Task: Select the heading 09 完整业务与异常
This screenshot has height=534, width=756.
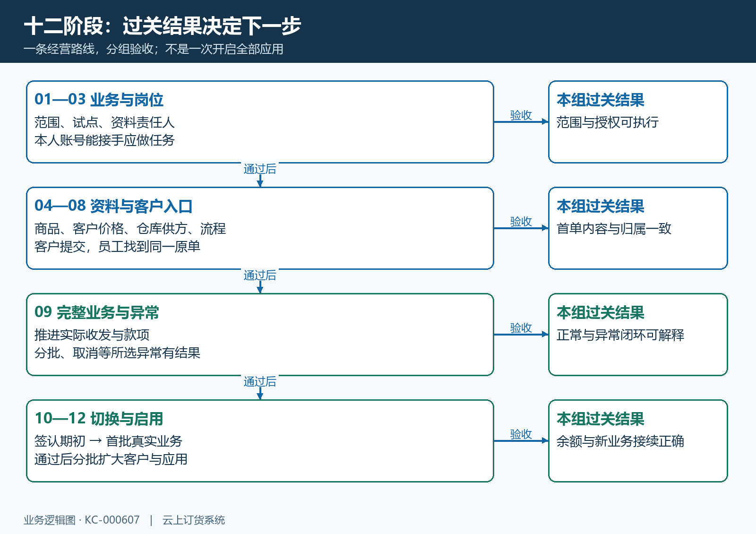Action: point(97,312)
